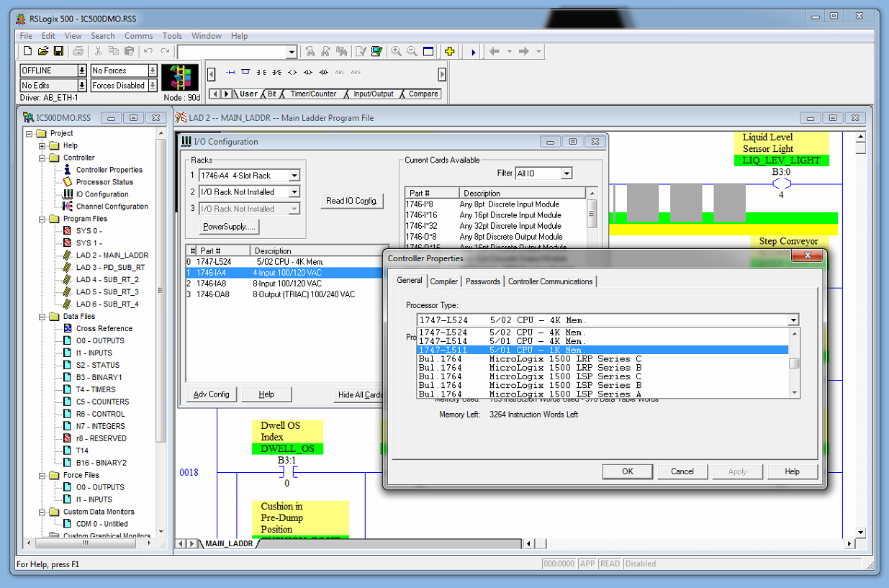Click the Read IO Config button

pos(352,201)
